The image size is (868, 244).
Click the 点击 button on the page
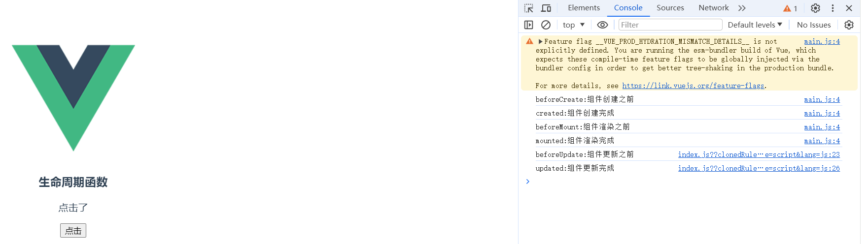73,231
